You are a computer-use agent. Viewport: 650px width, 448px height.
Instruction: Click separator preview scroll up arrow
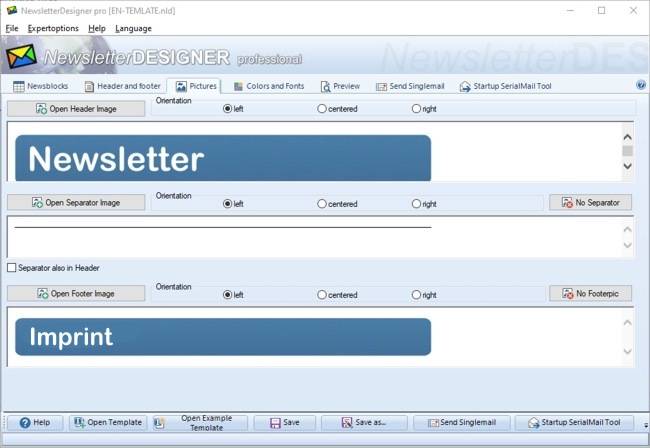pyautogui.click(x=628, y=229)
